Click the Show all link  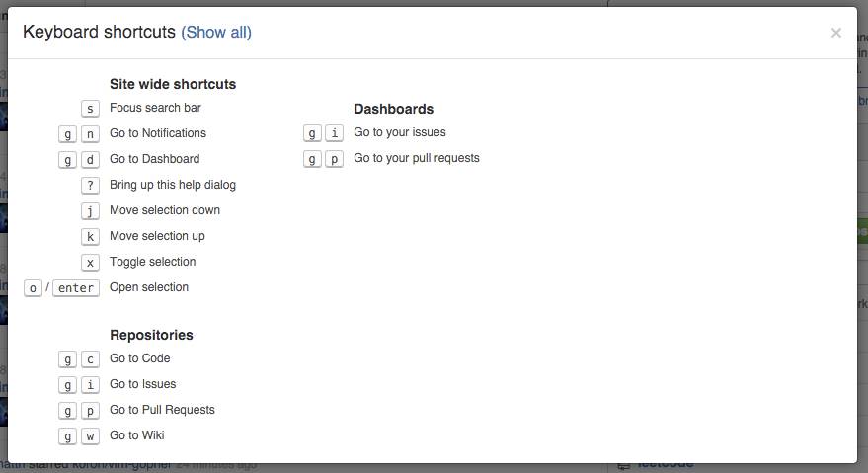pos(216,33)
